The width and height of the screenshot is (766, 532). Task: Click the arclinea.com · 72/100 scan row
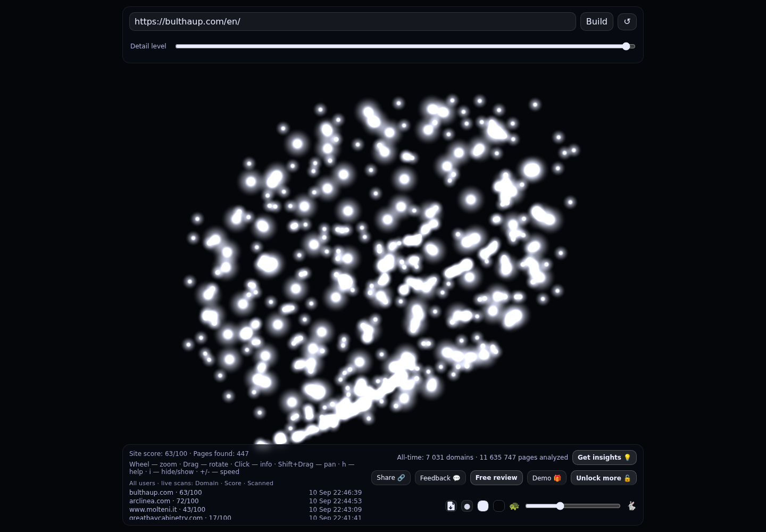pyautogui.click(x=245, y=501)
